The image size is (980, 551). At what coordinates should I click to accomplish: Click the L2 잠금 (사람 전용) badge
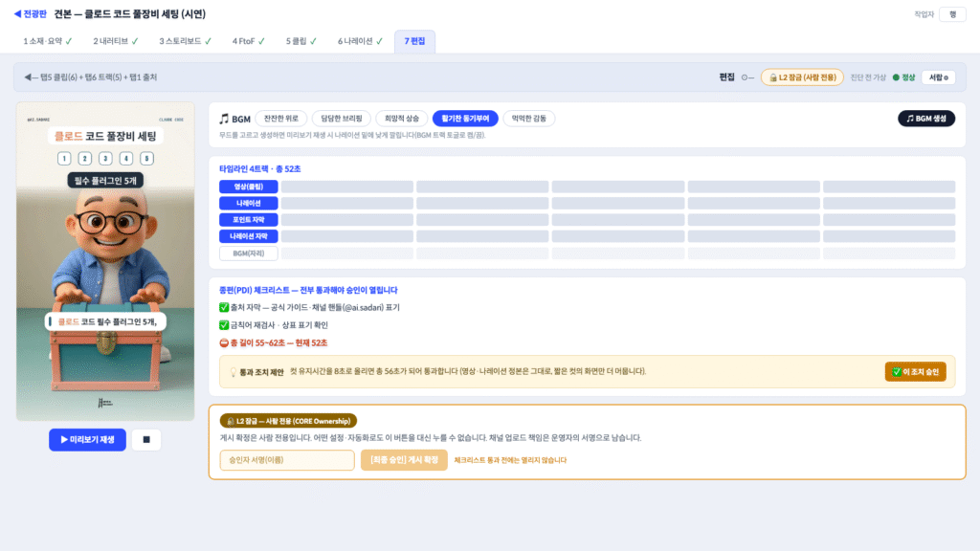point(802,77)
